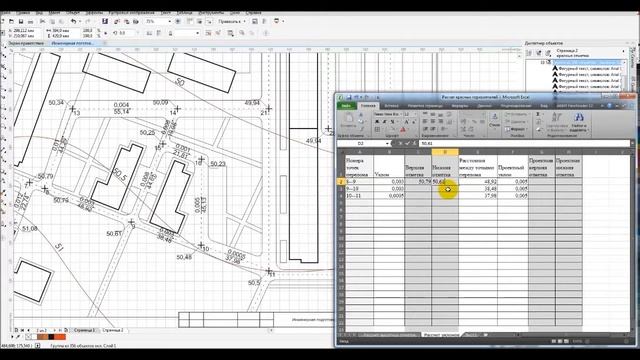Click the Формат button in Excel Cells group
The height and width of the screenshot is (360, 640).
pyautogui.click(x=515, y=129)
